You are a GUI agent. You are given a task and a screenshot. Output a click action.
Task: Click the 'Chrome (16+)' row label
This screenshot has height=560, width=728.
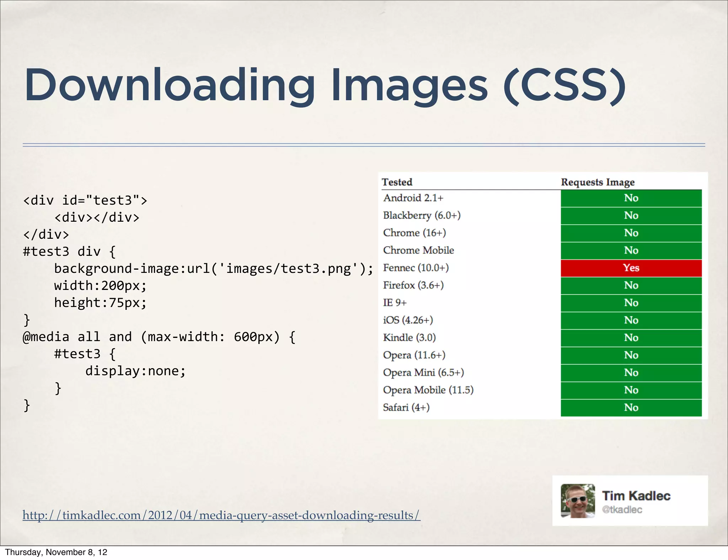(414, 233)
